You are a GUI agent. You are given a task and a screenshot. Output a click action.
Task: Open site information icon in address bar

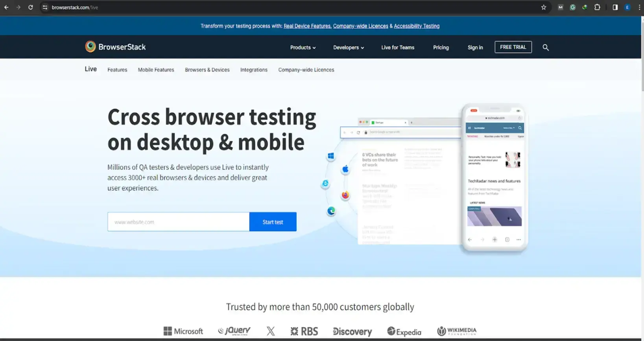tap(45, 7)
